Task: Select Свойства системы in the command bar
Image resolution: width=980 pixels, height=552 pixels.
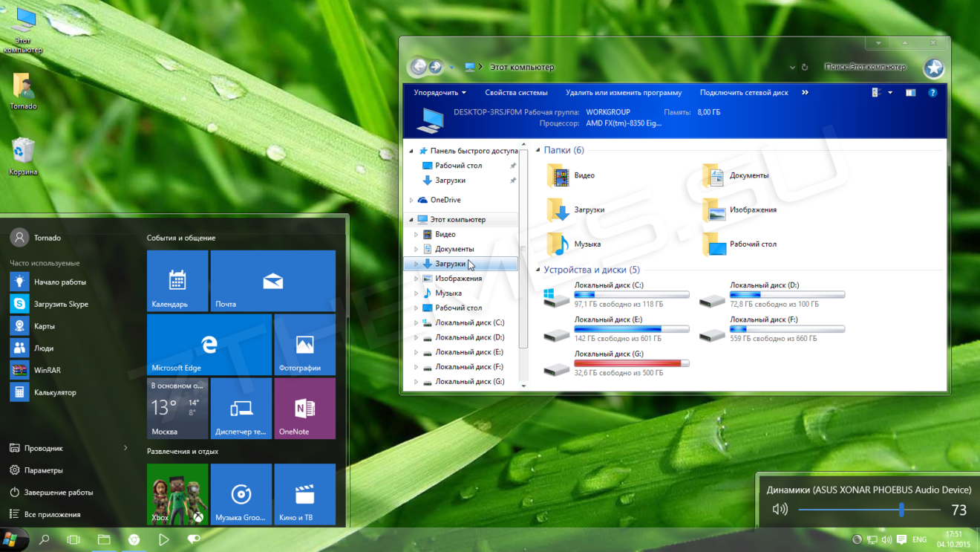Action: pyautogui.click(x=516, y=92)
